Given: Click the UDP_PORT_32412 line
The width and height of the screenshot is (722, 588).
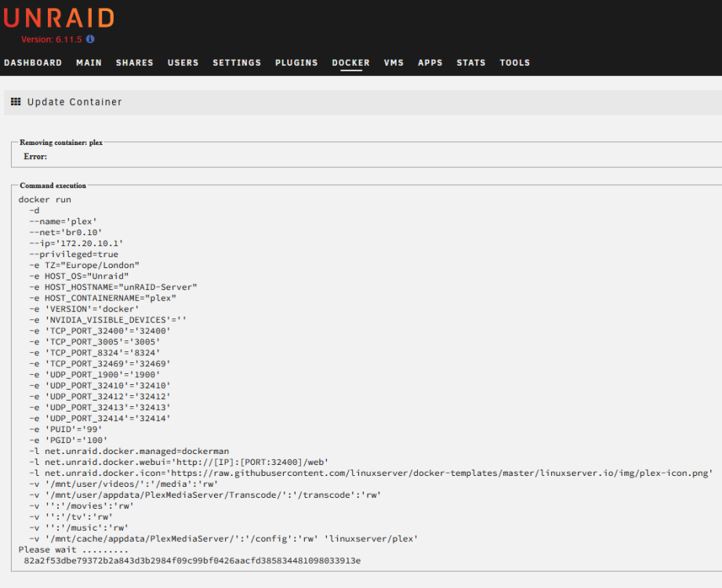Looking at the screenshot, I should pos(100,397).
